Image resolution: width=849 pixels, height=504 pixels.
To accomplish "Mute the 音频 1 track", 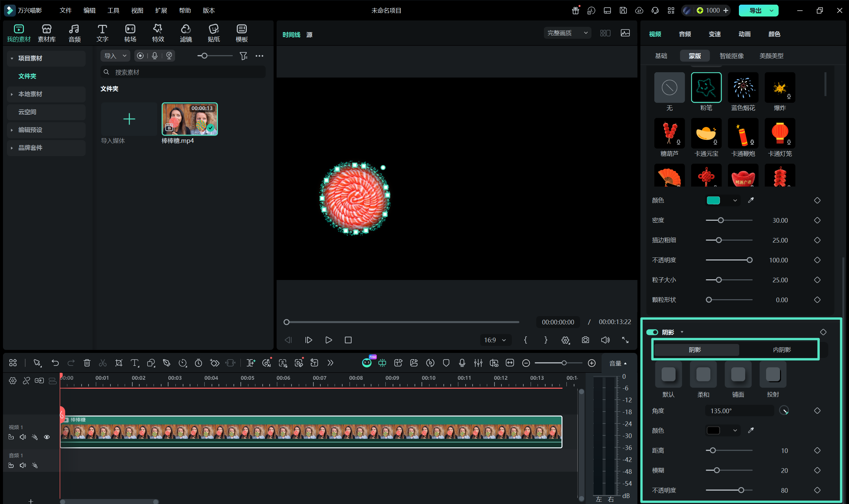I will 23,465.
